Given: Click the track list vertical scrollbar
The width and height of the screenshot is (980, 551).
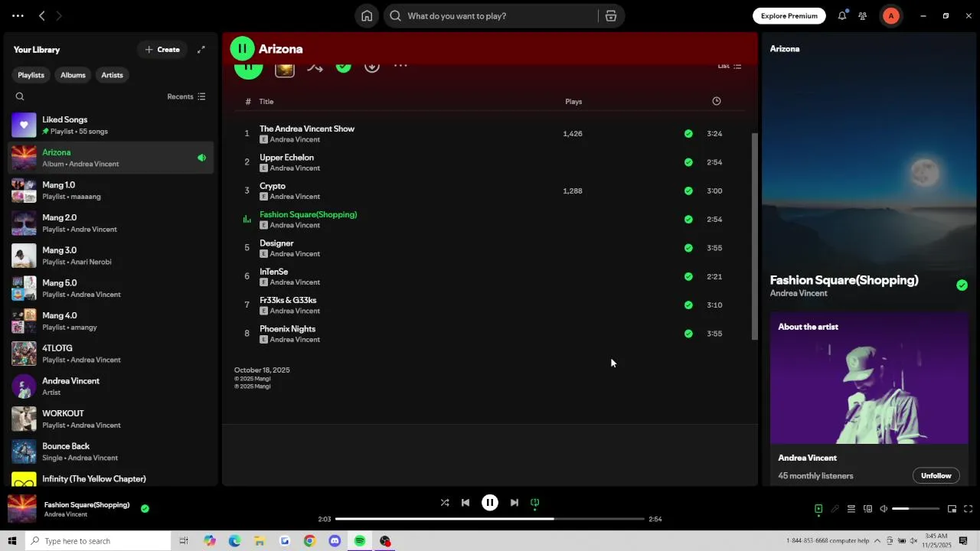Looking at the screenshot, I should coord(754,236).
